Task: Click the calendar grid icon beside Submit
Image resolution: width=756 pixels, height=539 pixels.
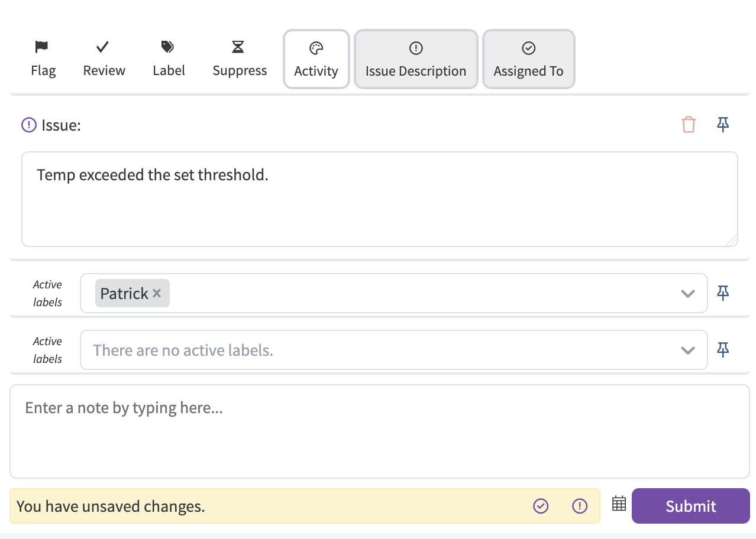Action: [619, 504]
